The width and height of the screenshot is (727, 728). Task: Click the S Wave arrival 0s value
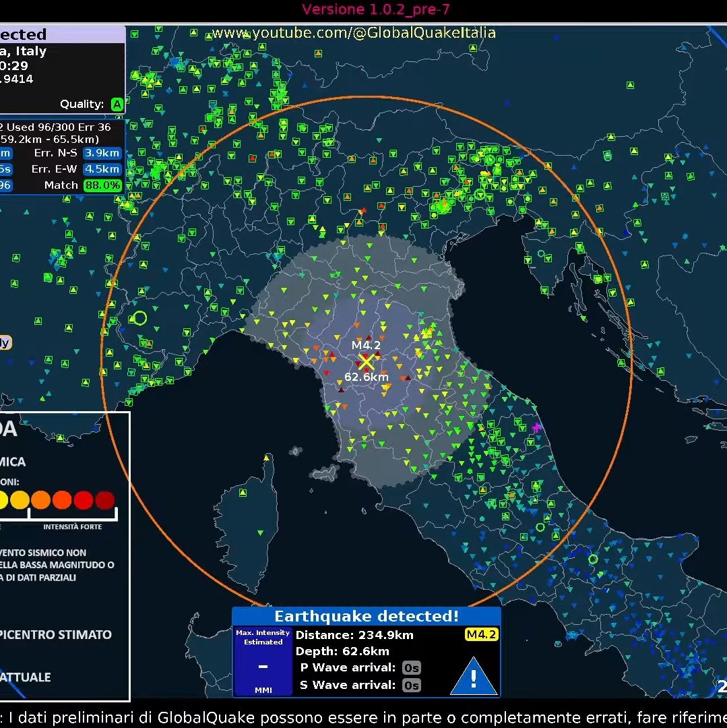pos(412,685)
